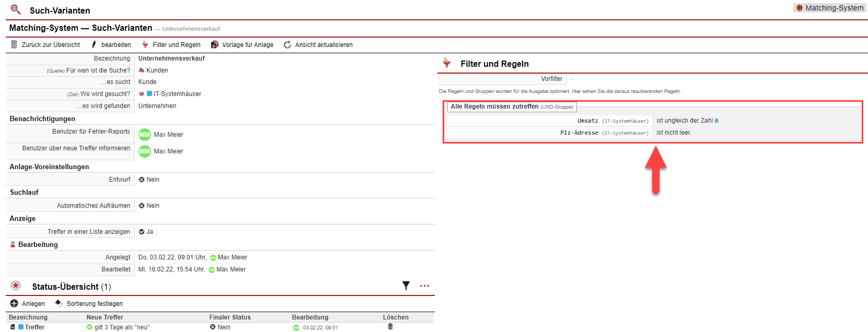This screenshot has width=868, height=332.
Task: Expand the Alle Regeln müssen zutreffen group
Action: [511, 106]
